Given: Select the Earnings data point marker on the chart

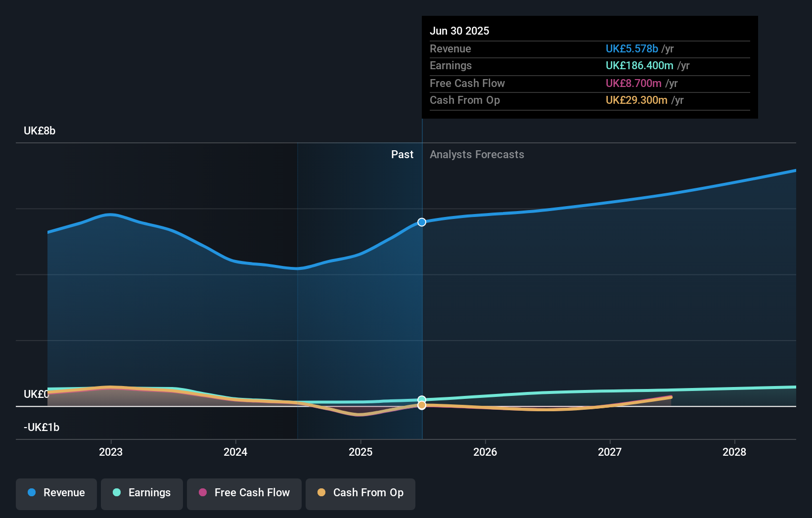Looking at the screenshot, I should [x=421, y=398].
